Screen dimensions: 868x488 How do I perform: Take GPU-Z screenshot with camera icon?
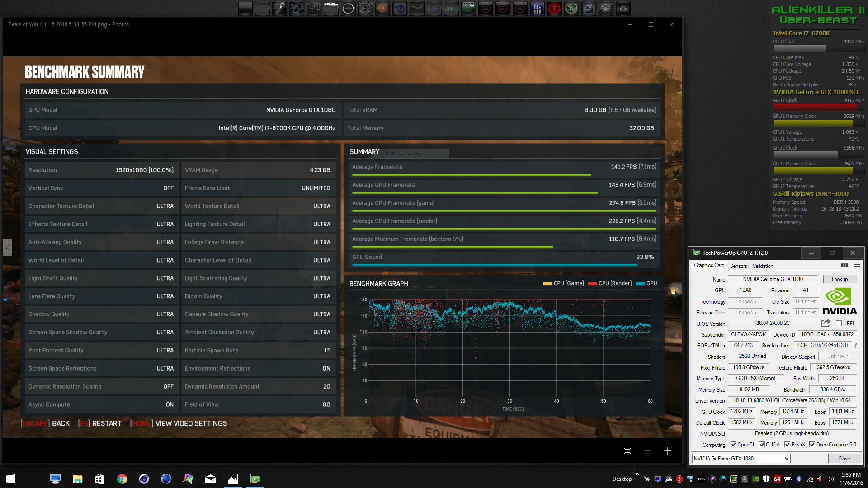pos(844,265)
